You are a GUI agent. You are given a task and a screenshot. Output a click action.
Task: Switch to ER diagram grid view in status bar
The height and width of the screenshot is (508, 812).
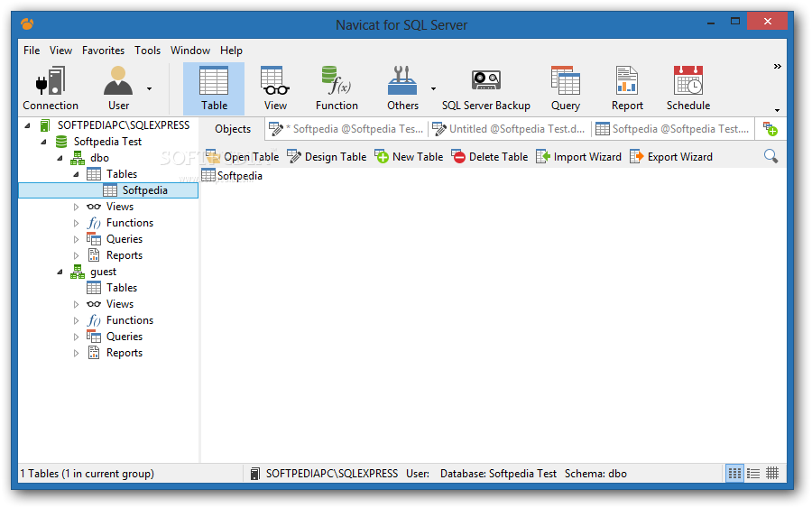click(x=772, y=473)
